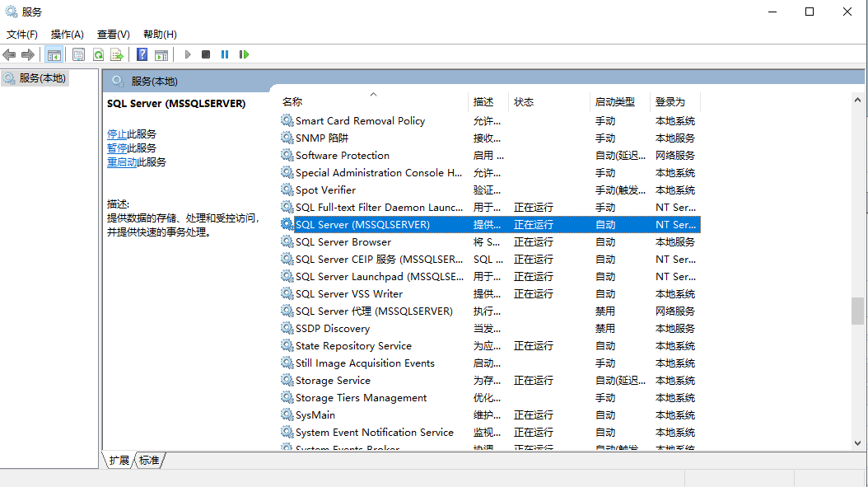Click the 重启动 service link
This screenshot has height=487, width=868.
[122, 162]
